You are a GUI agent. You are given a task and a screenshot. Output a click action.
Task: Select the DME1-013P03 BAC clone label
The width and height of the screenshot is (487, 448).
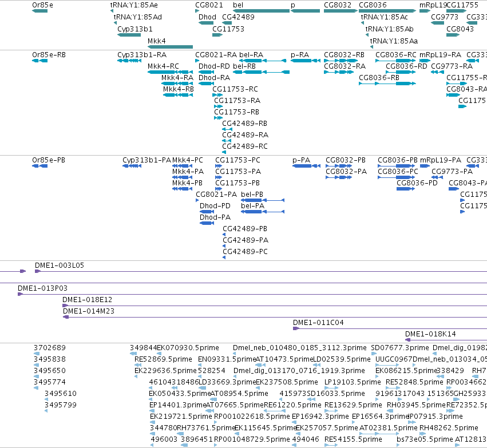tap(42, 288)
